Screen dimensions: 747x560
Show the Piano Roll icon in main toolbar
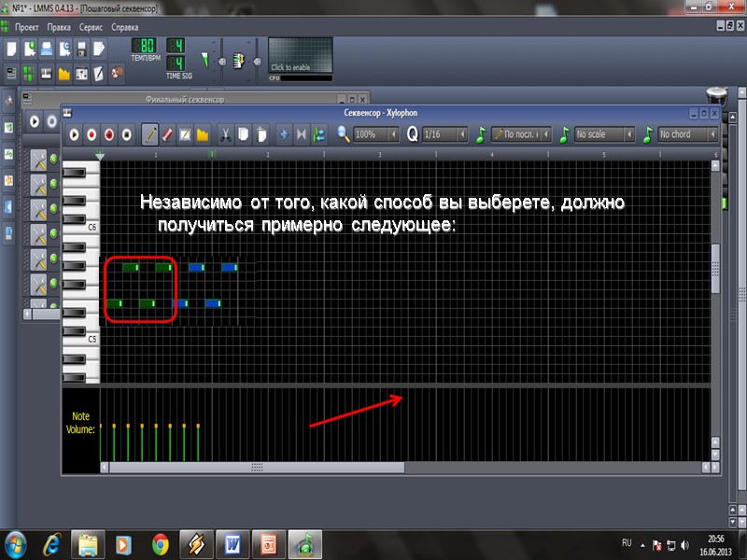tap(47, 74)
